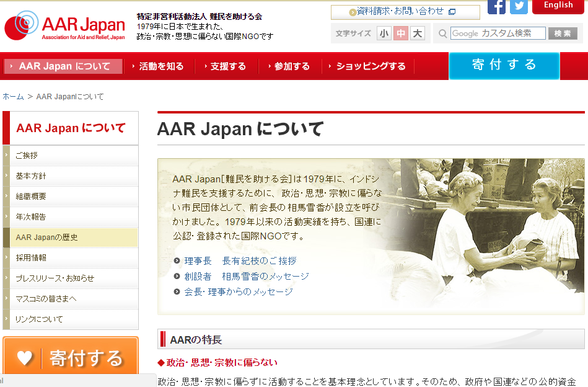Screen dimensions: 588x387
Task: Focus the Google カスタム検索 field
Action: point(498,33)
